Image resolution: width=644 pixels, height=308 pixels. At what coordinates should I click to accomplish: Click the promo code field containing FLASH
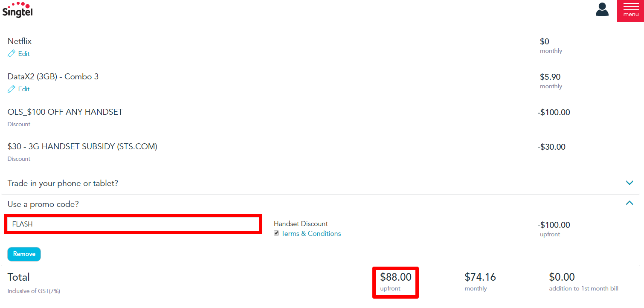pyautogui.click(x=133, y=224)
